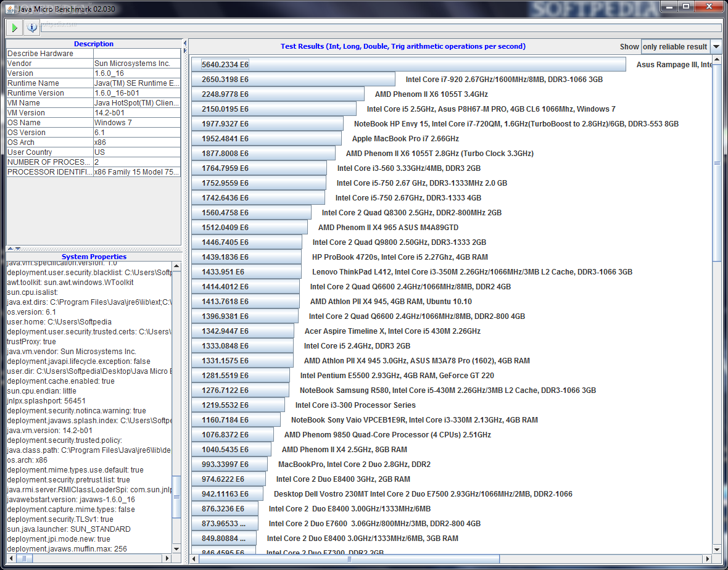
Task: Click results horizontal scrollbar right arrow
Action: coord(707,559)
